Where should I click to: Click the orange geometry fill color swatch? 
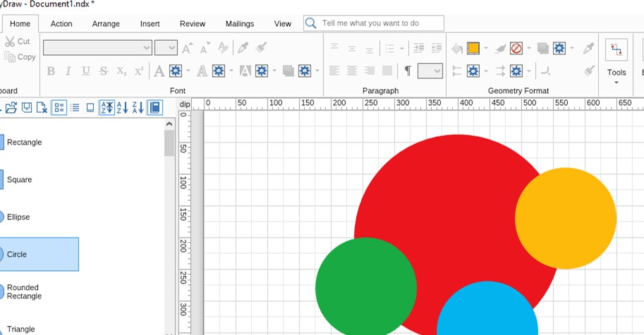click(x=473, y=48)
